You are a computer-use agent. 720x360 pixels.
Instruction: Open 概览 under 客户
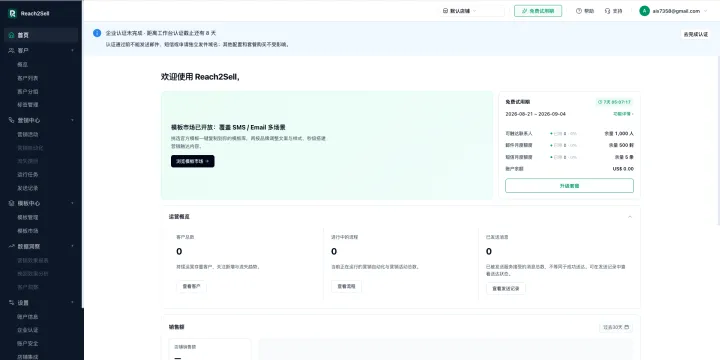(22, 65)
